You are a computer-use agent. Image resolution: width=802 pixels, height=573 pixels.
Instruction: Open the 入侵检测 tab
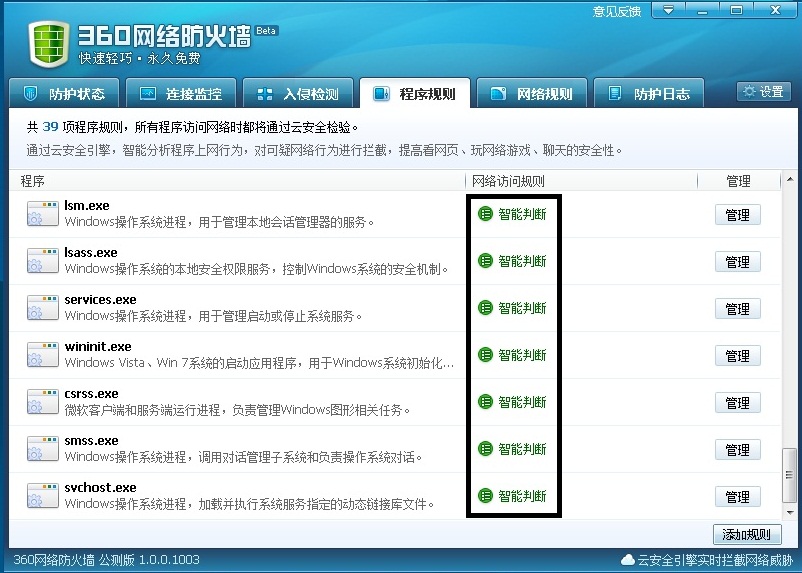[x=298, y=94]
